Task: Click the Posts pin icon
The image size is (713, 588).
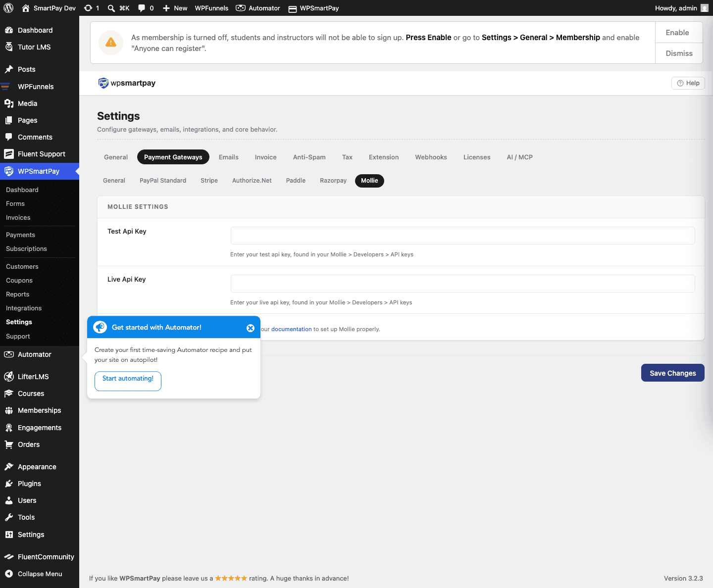Action: coord(9,69)
